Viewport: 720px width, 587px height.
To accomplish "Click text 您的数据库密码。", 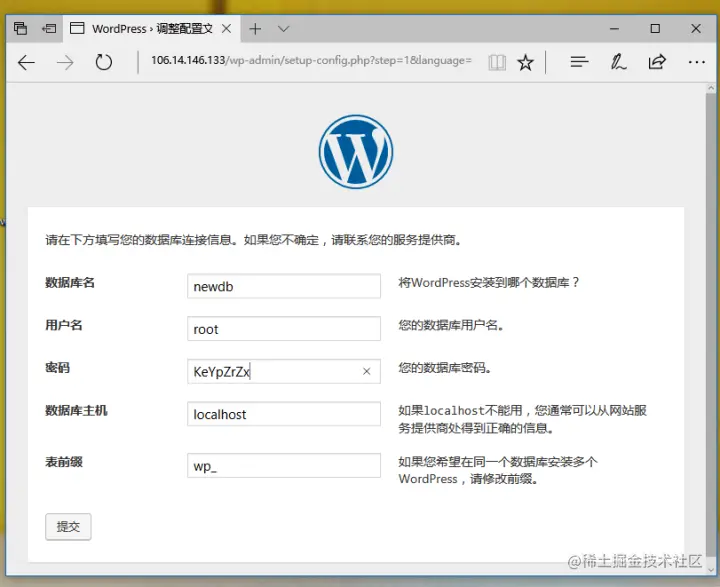I will point(444,367).
